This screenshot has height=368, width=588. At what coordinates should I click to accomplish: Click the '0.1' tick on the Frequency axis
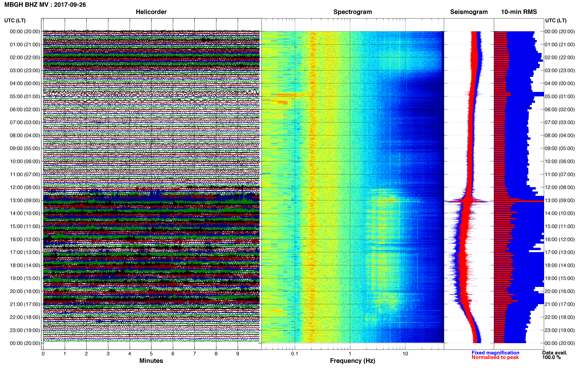tap(295, 354)
